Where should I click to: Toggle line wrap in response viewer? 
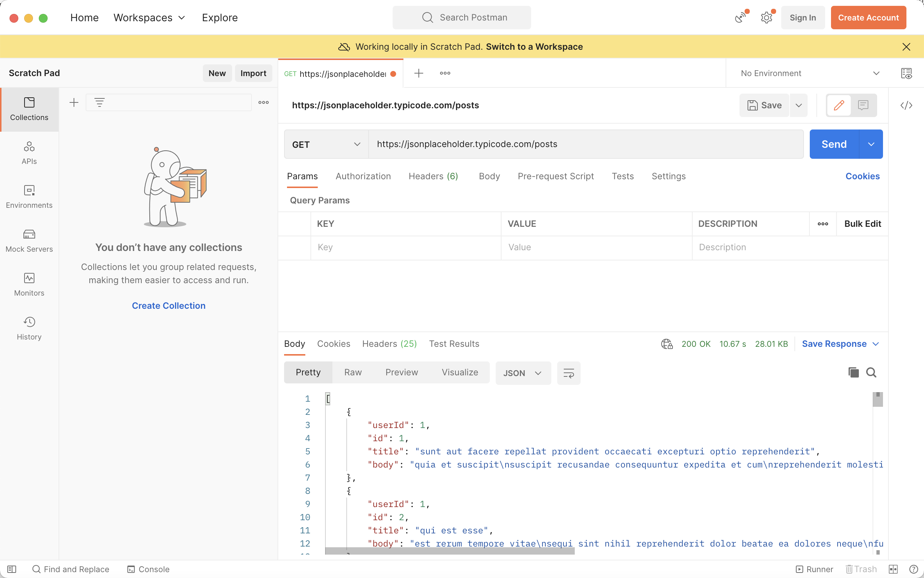tap(568, 373)
